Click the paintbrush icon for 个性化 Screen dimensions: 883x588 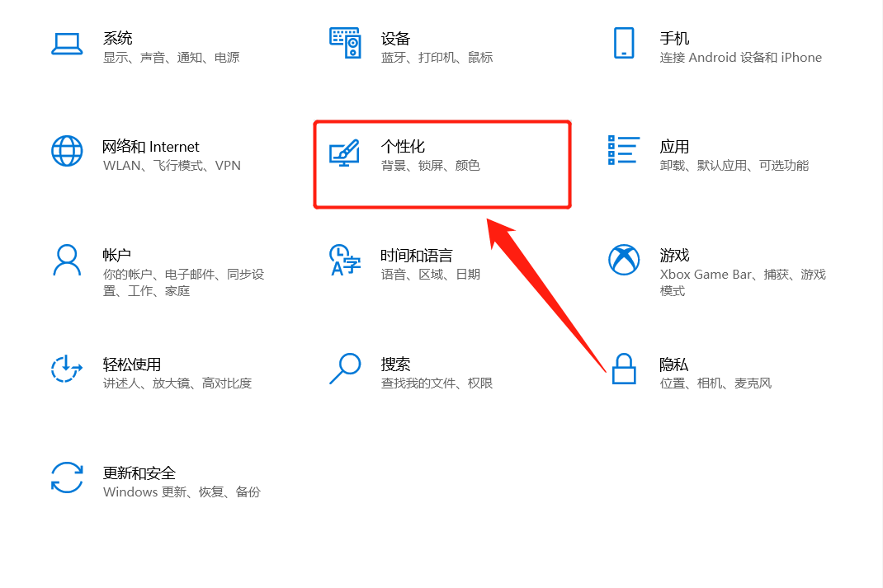(345, 152)
